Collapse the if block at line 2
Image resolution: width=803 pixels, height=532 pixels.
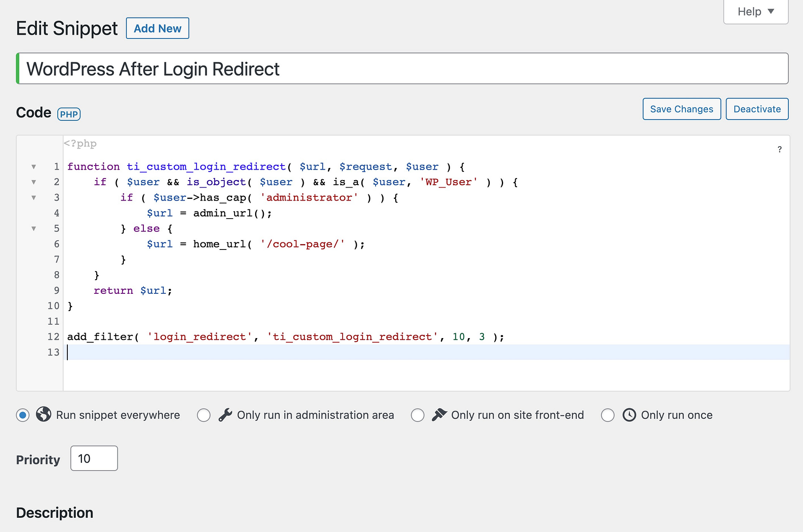pos(34,182)
